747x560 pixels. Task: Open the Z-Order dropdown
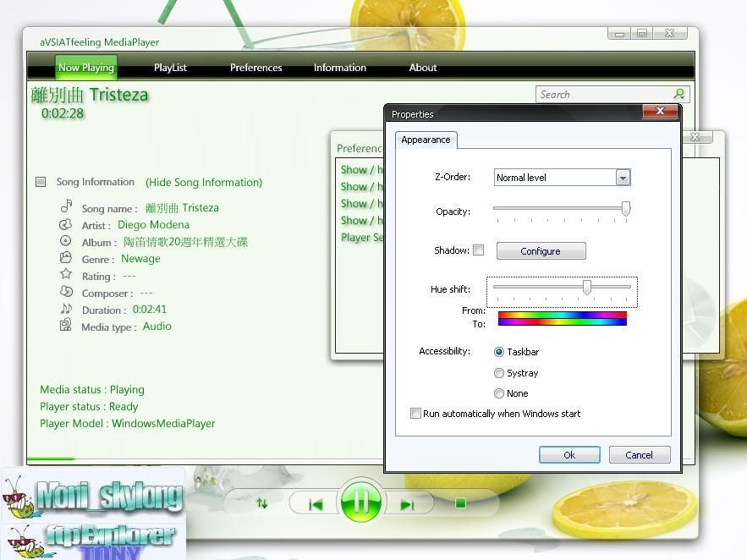point(623,178)
